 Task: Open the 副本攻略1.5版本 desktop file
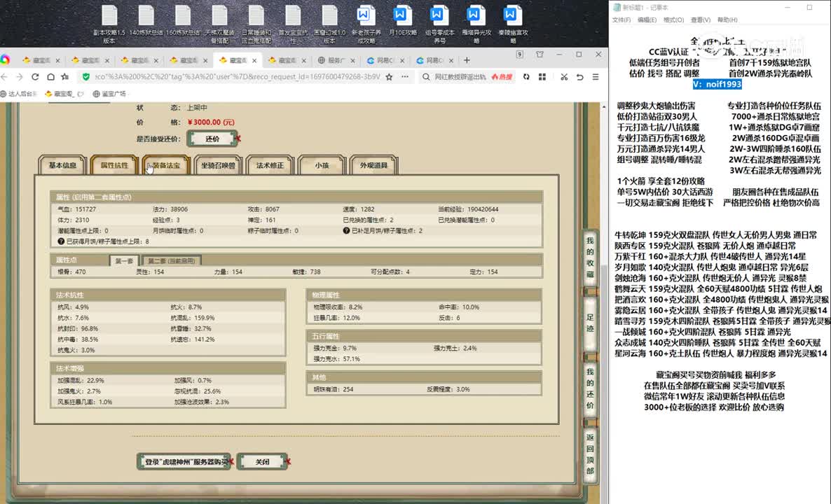tap(109, 24)
